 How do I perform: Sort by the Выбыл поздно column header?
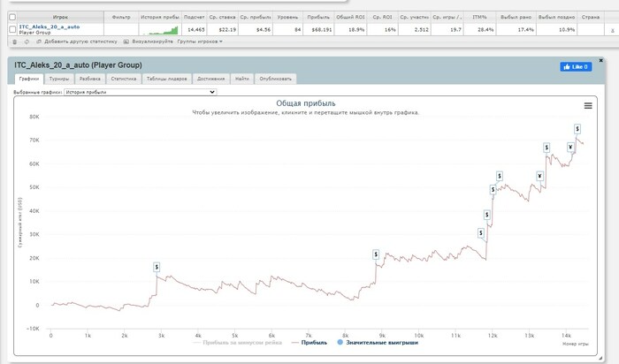(x=556, y=17)
